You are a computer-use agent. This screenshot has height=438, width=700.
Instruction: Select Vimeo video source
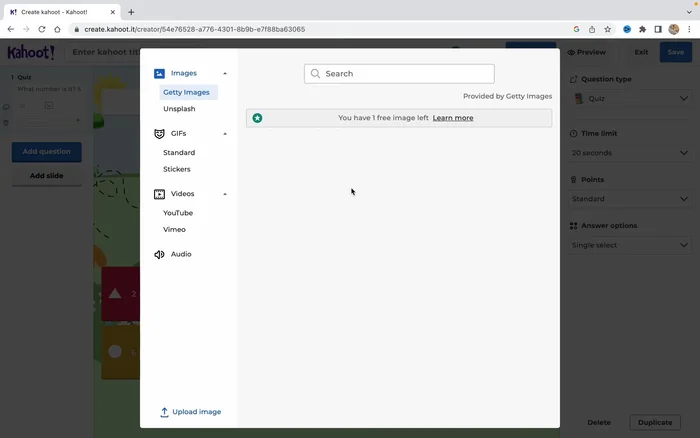pos(174,229)
